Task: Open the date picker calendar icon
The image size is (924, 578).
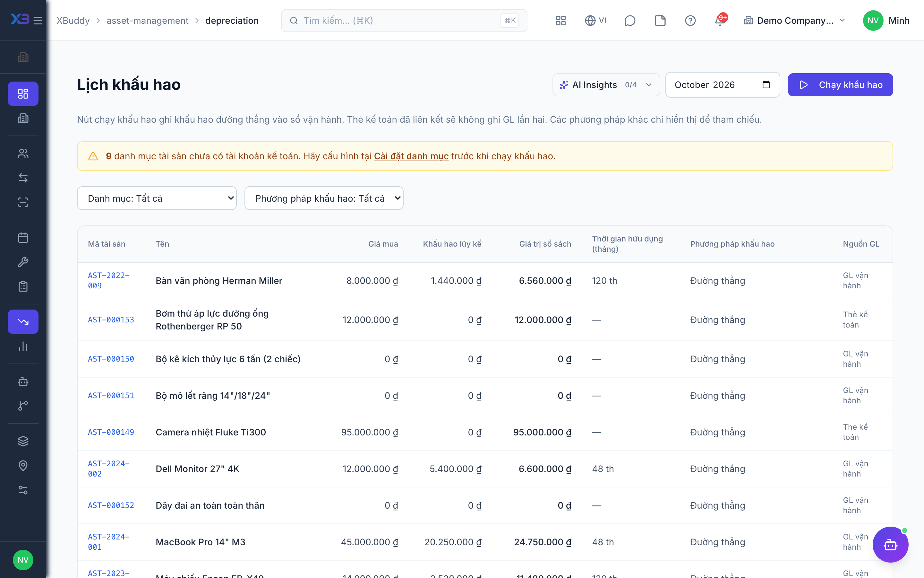Action: [766, 84]
